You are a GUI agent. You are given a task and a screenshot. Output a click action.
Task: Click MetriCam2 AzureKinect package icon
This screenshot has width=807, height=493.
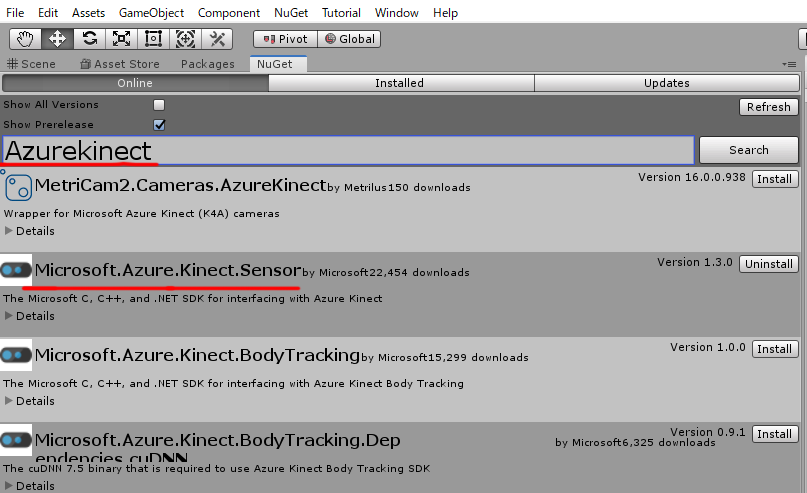click(x=18, y=187)
